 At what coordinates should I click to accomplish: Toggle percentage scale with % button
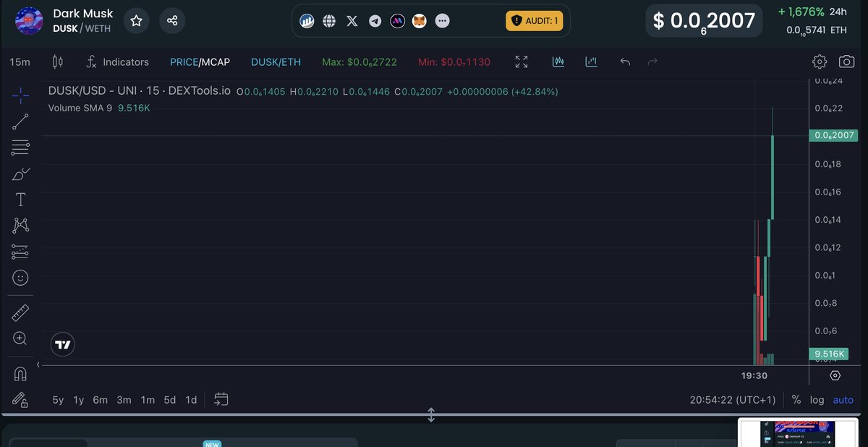pyautogui.click(x=796, y=399)
